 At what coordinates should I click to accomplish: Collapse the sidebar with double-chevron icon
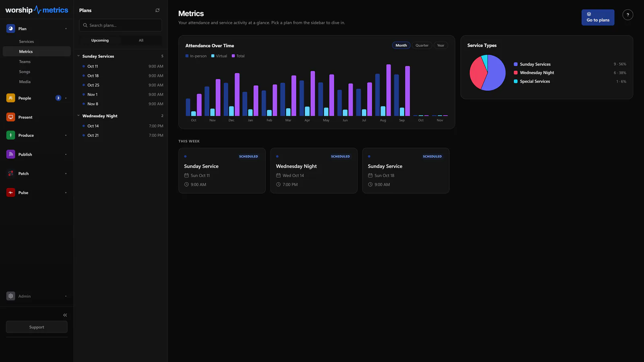(x=65, y=315)
